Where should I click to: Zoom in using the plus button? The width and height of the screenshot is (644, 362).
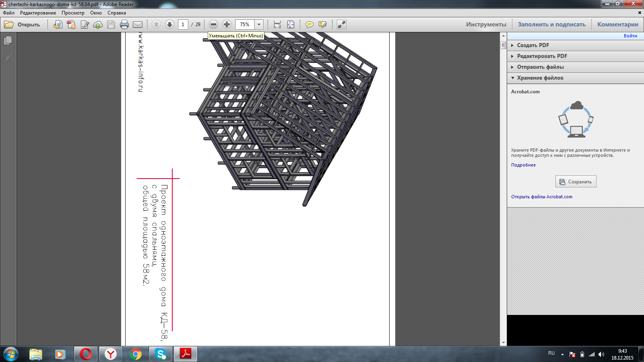[x=227, y=25]
